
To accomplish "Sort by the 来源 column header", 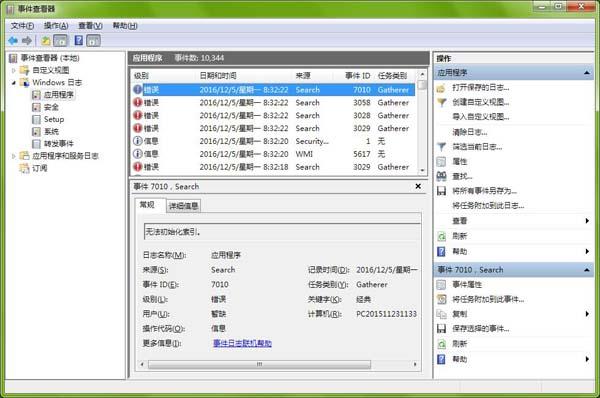I will coord(313,76).
